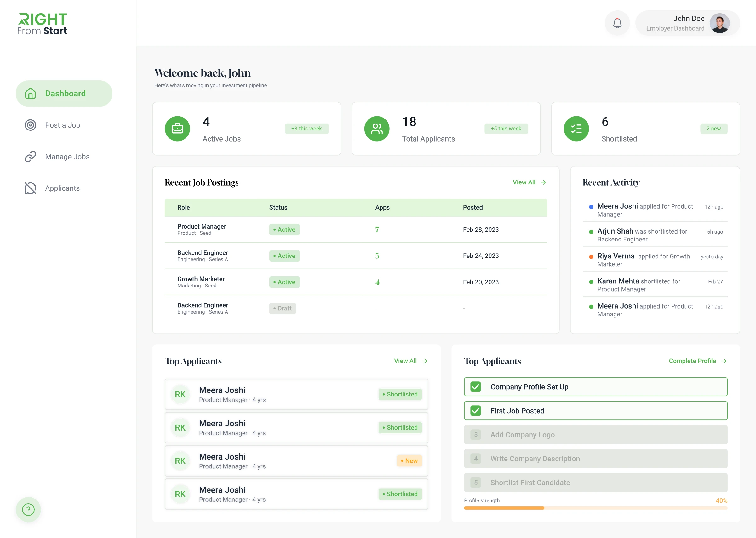Click the Total Applicants people icon
The height and width of the screenshot is (538, 756).
377,129
